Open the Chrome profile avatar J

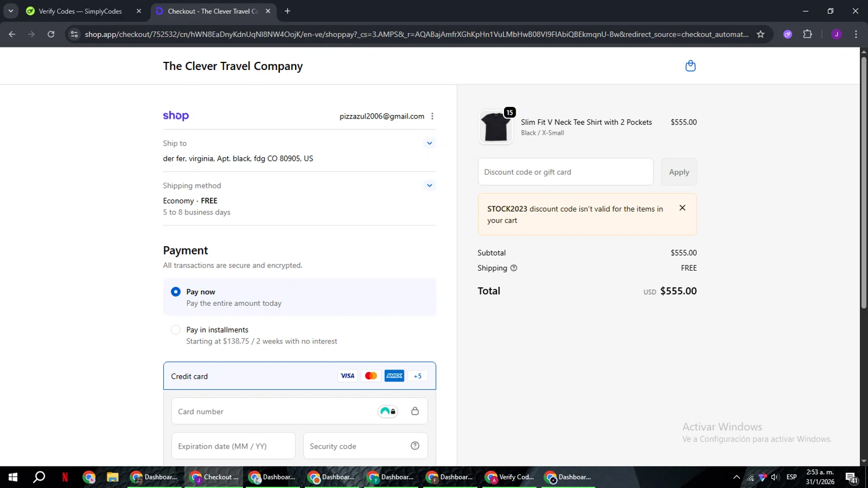[x=836, y=34]
